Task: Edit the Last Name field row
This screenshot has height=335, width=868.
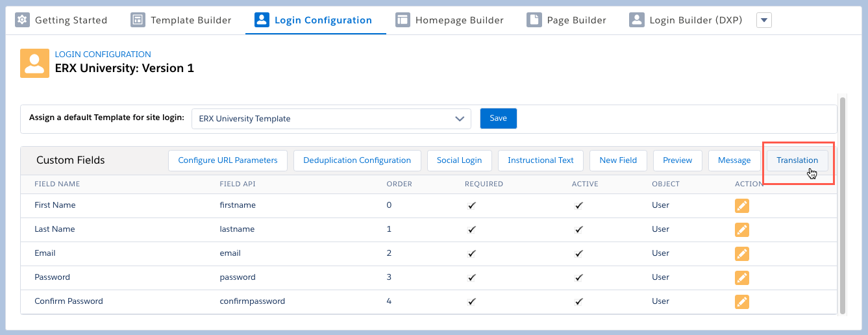Action: click(741, 230)
